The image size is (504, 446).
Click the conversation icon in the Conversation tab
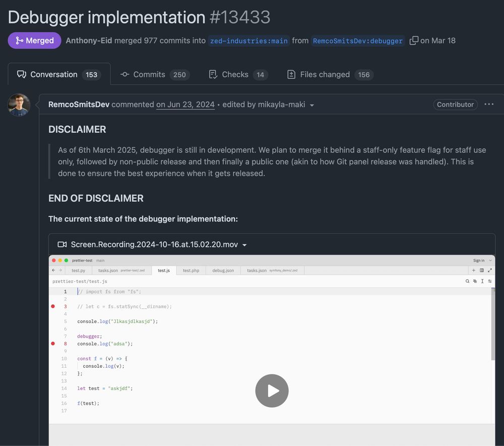pos(22,74)
